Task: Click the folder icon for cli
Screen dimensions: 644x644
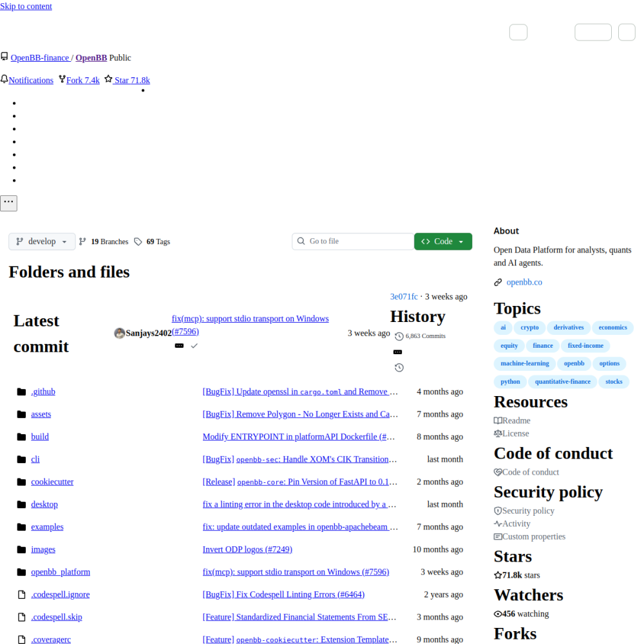Action: pyautogui.click(x=21, y=460)
